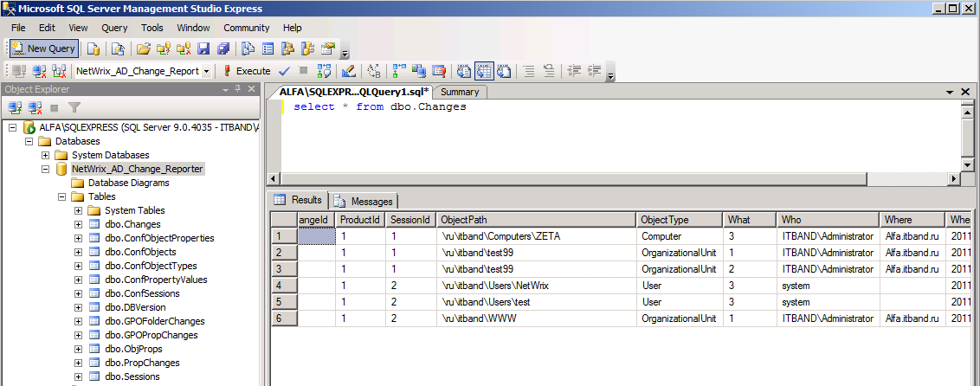The height and width of the screenshot is (386, 980).
Task: Click the New Query button
Action: click(43, 48)
